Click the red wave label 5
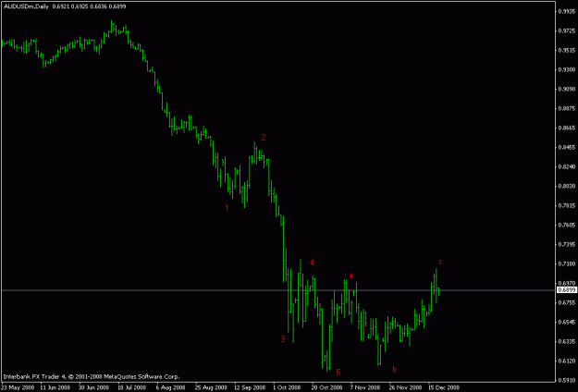578x392 pixels. click(338, 373)
